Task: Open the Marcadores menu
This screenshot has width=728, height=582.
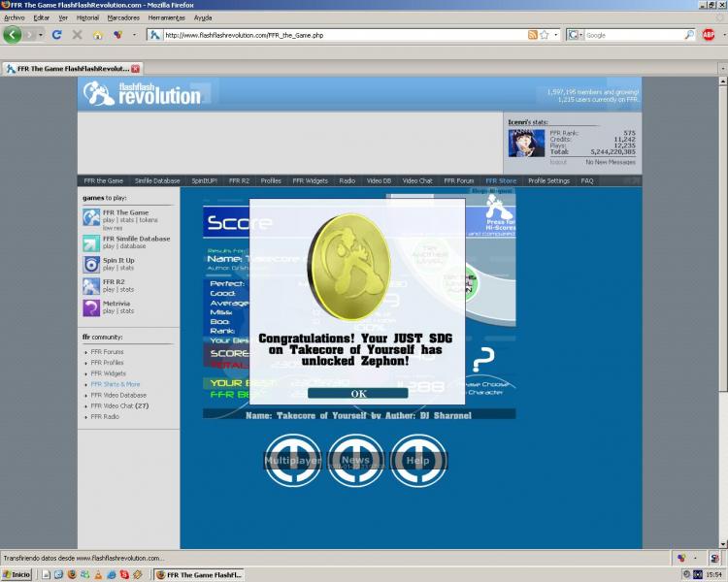Action: coord(122,17)
